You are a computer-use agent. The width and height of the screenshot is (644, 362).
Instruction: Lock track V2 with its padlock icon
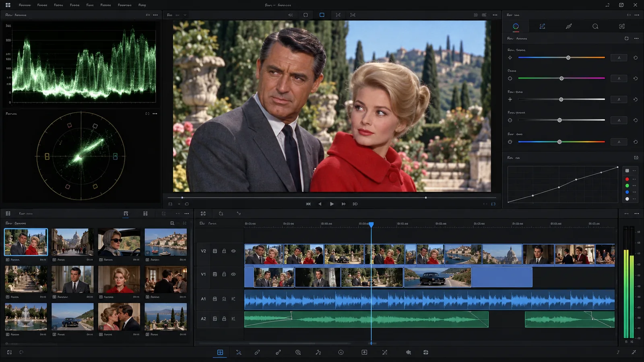[x=224, y=251]
